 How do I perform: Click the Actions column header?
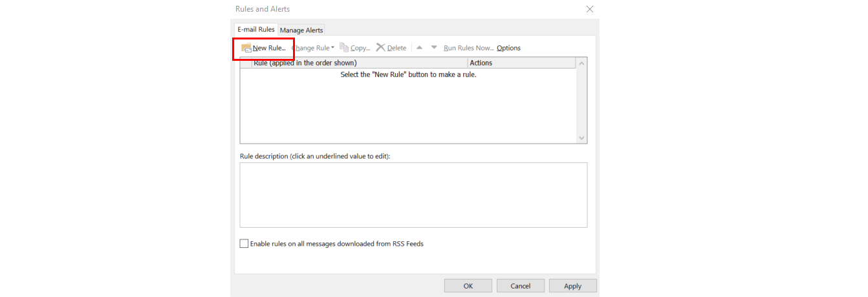(x=521, y=63)
